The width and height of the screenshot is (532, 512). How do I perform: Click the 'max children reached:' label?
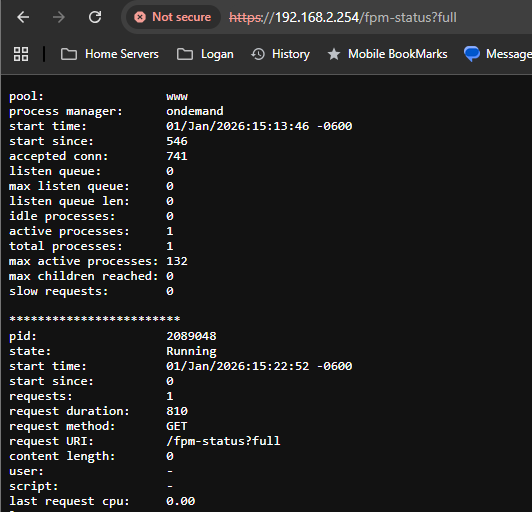click(x=83, y=276)
